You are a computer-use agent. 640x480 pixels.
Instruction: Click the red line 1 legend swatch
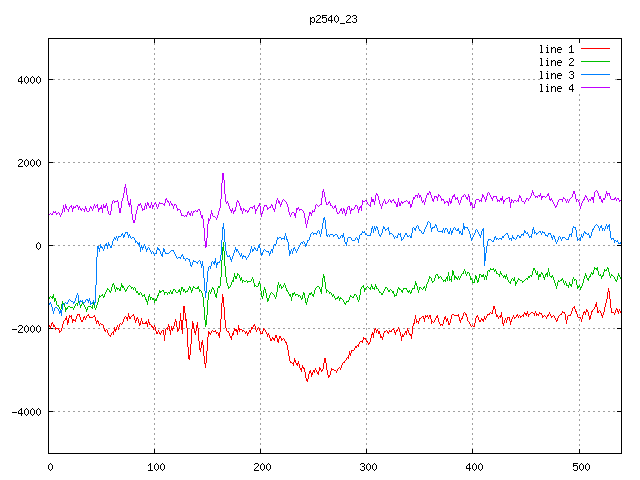596,49
